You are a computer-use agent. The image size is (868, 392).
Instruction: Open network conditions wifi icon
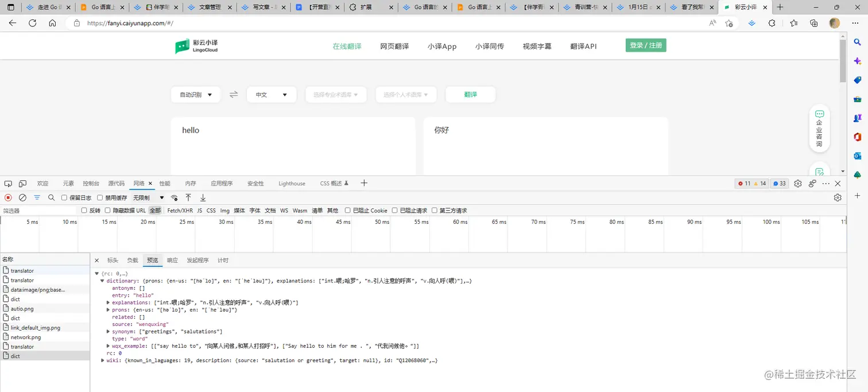pos(175,197)
